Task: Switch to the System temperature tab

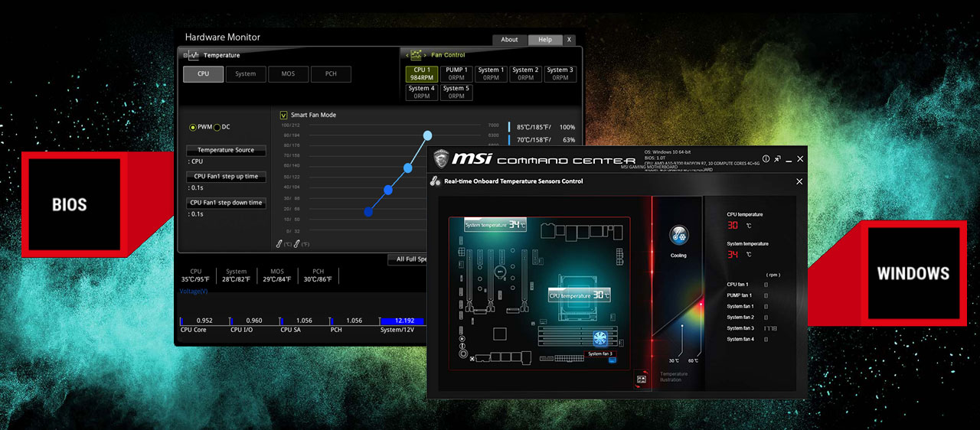Action: 246,73
